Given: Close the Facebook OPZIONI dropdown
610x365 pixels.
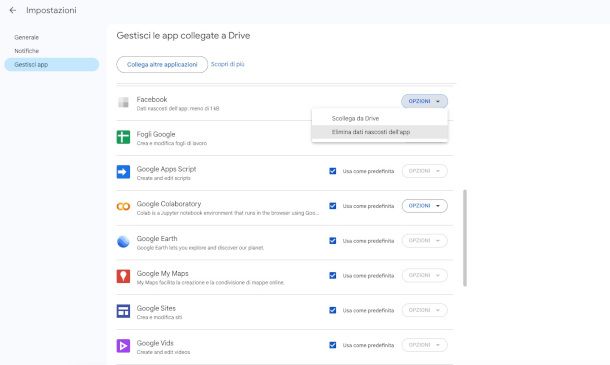Looking at the screenshot, I should 424,101.
